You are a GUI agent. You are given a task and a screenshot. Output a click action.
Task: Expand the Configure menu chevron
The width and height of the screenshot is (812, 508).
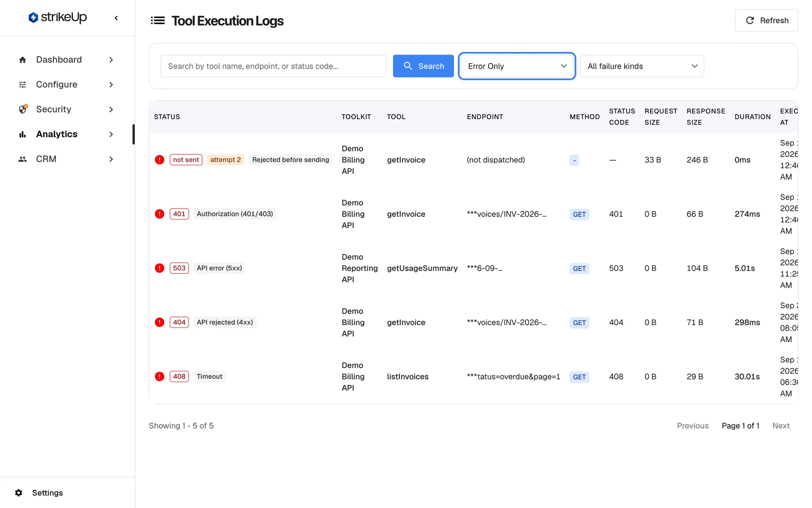111,84
